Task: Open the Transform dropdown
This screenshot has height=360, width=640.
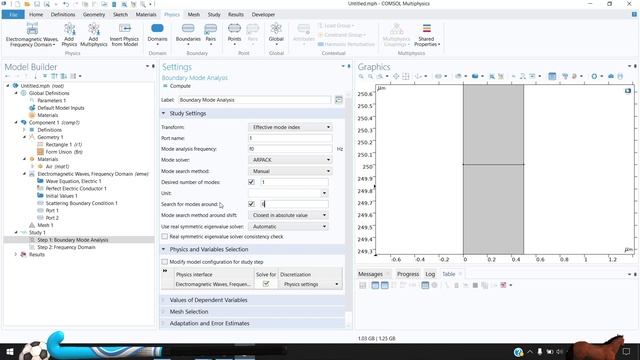Action: [290, 127]
